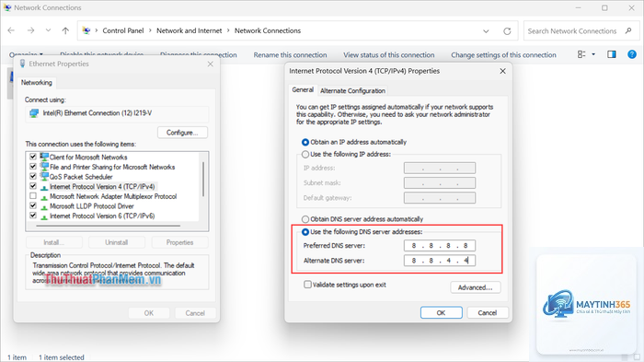Click the Alternate DNS server field

(440, 261)
